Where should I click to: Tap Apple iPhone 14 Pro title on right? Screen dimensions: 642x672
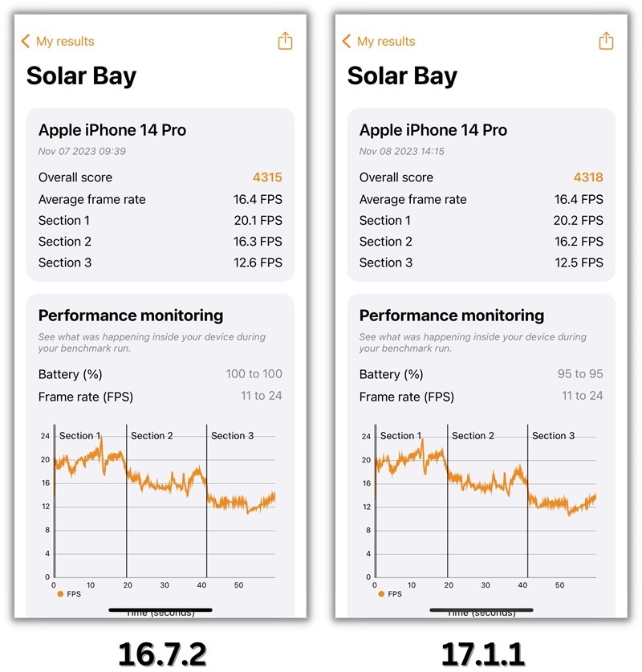433,130
